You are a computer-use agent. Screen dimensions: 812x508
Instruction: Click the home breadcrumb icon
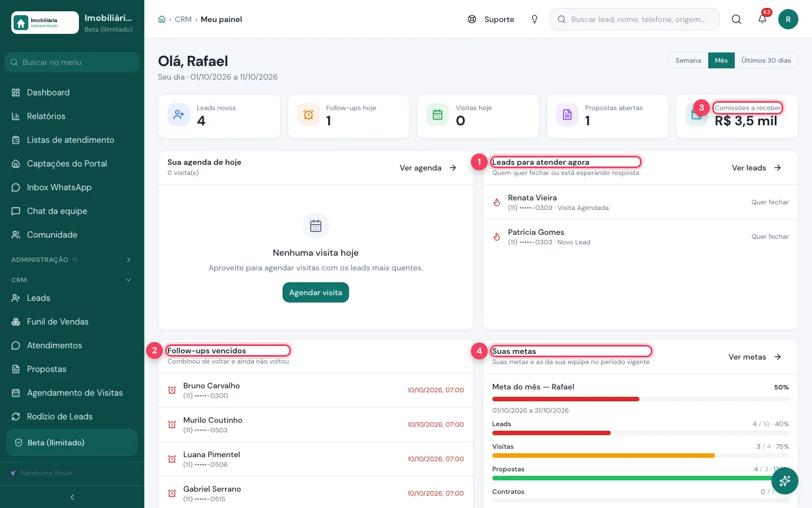tap(162, 19)
